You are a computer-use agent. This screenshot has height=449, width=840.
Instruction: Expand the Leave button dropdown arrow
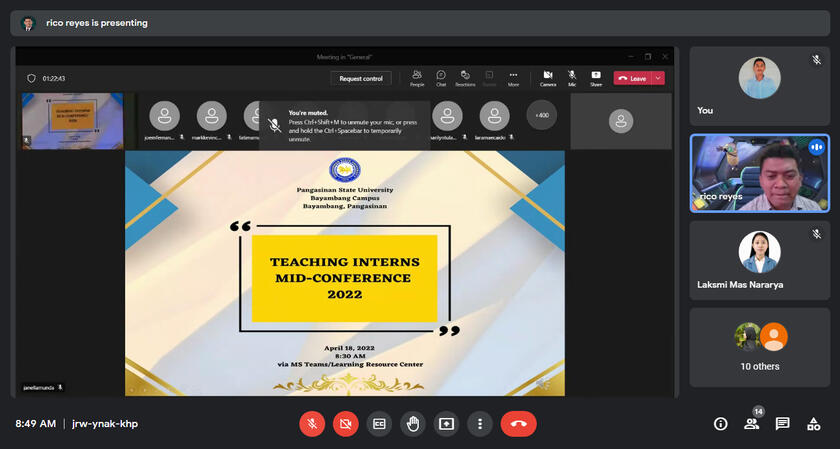coord(658,78)
